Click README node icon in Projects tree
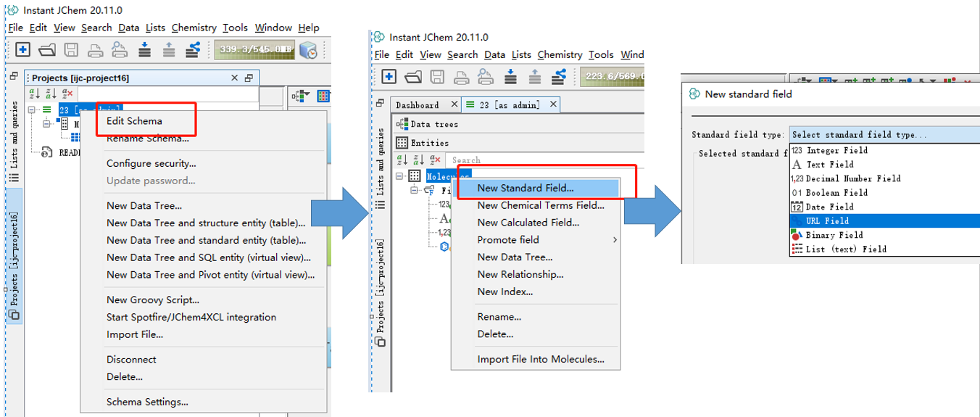Image resolution: width=980 pixels, height=417 pixels. [47, 152]
